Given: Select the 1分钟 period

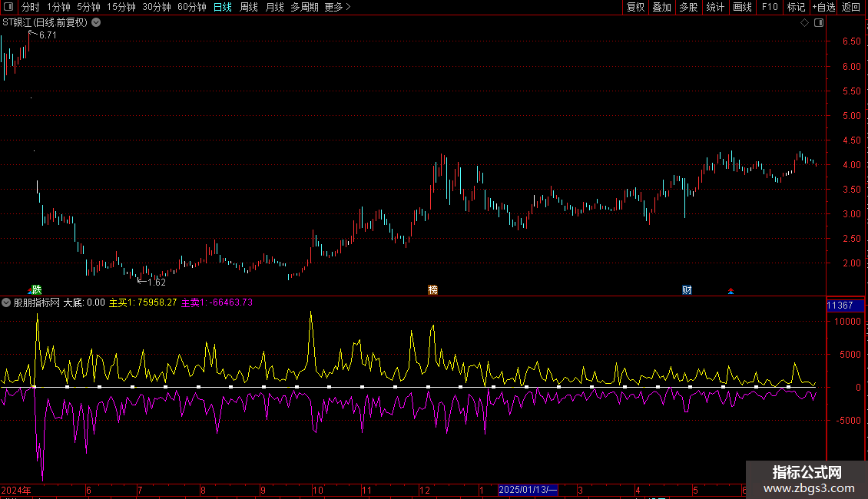Looking at the screenshot, I should 58,7.
